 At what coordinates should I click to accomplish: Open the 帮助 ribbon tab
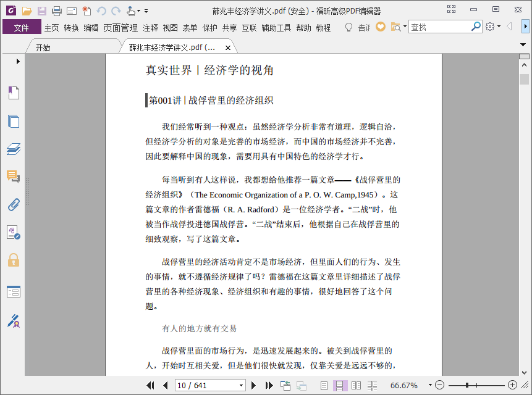pos(303,27)
